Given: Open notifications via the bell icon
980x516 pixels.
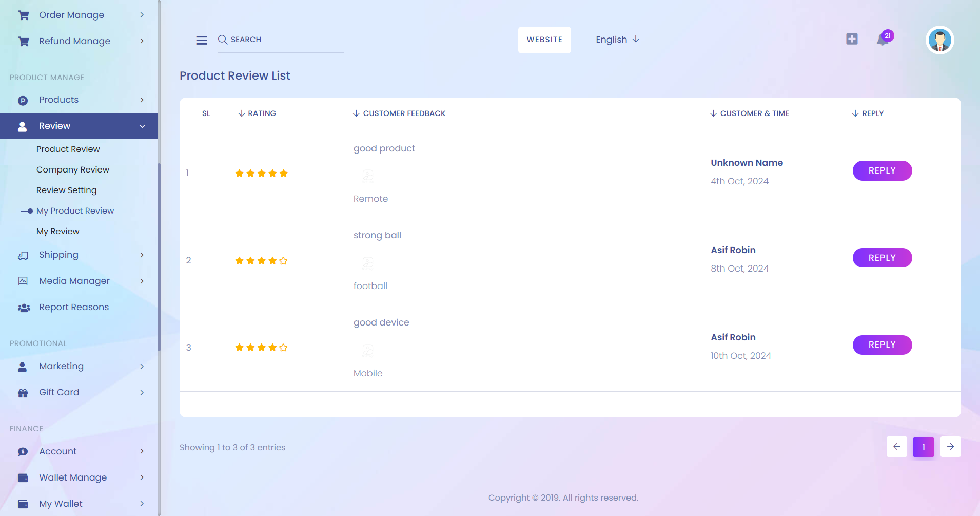Looking at the screenshot, I should [882, 40].
